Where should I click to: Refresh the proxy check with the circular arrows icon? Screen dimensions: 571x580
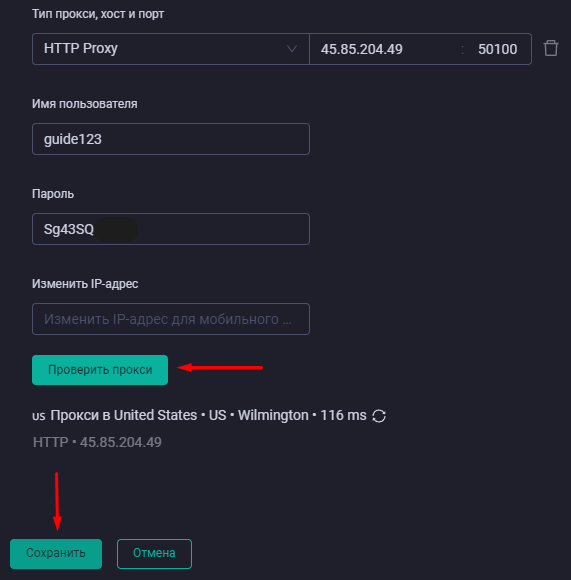click(x=379, y=416)
